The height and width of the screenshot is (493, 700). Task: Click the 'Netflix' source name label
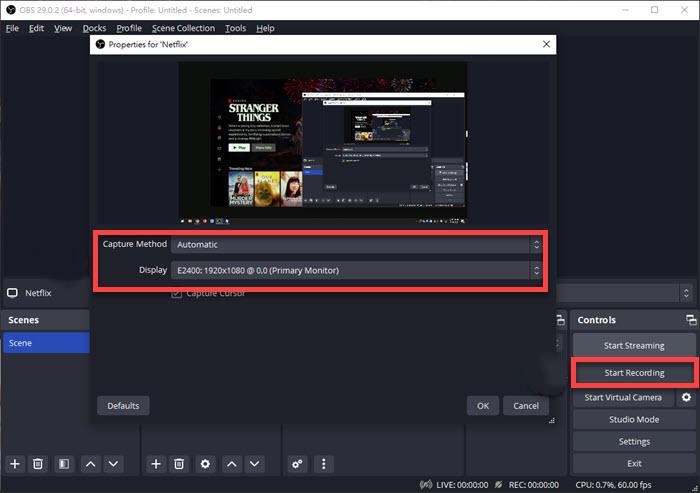point(38,293)
